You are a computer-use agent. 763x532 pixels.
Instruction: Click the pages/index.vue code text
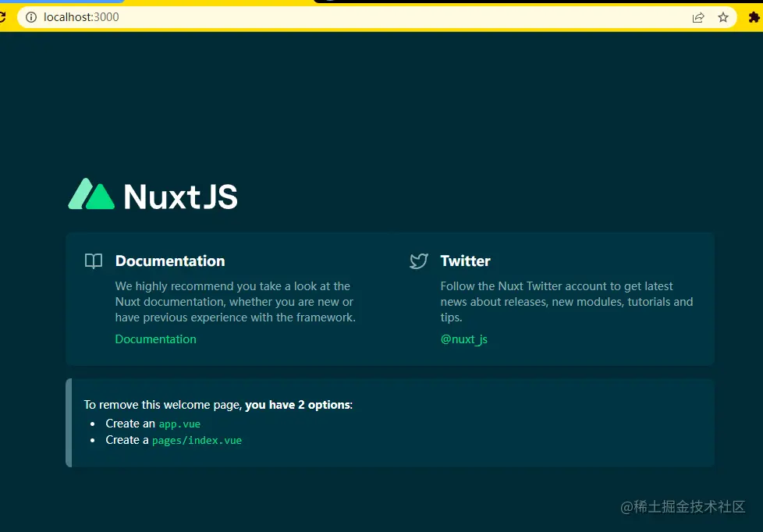point(197,441)
